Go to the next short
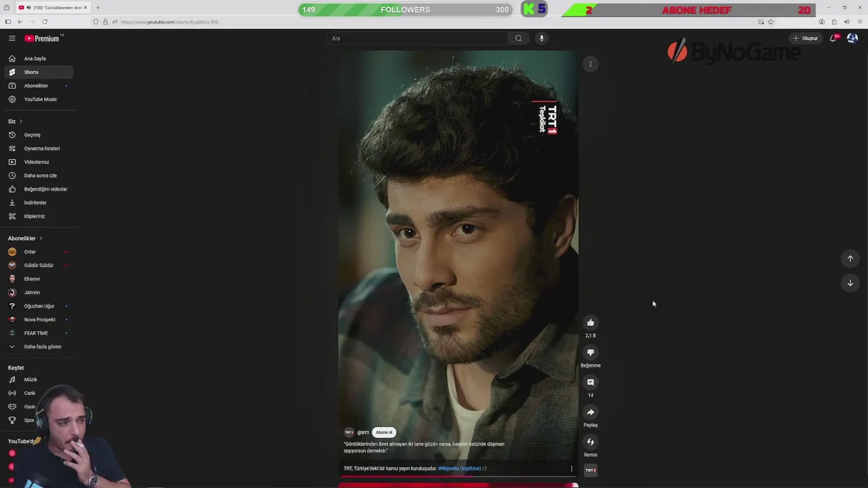The height and width of the screenshot is (488, 868). 850,283
